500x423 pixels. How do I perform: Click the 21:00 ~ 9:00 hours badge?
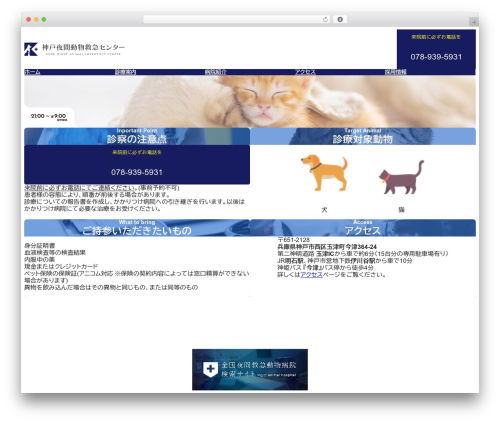pos(49,117)
